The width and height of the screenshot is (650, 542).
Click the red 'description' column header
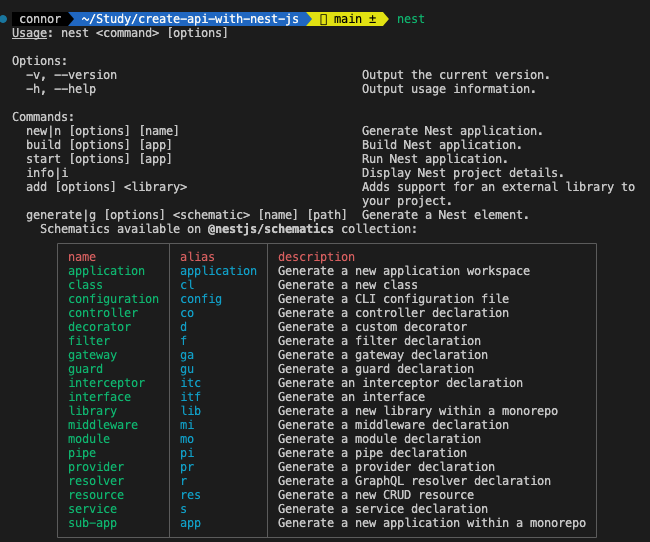coord(316,257)
